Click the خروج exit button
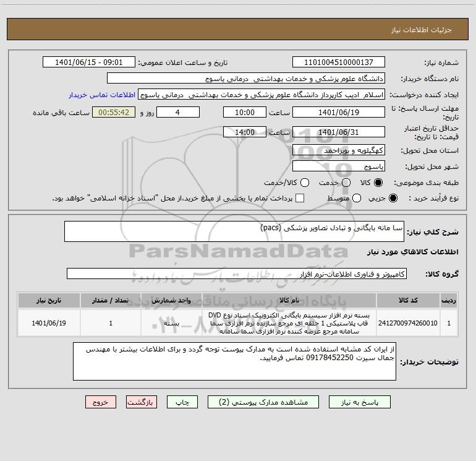The width and height of the screenshot is (476, 461). (x=101, y=402)
